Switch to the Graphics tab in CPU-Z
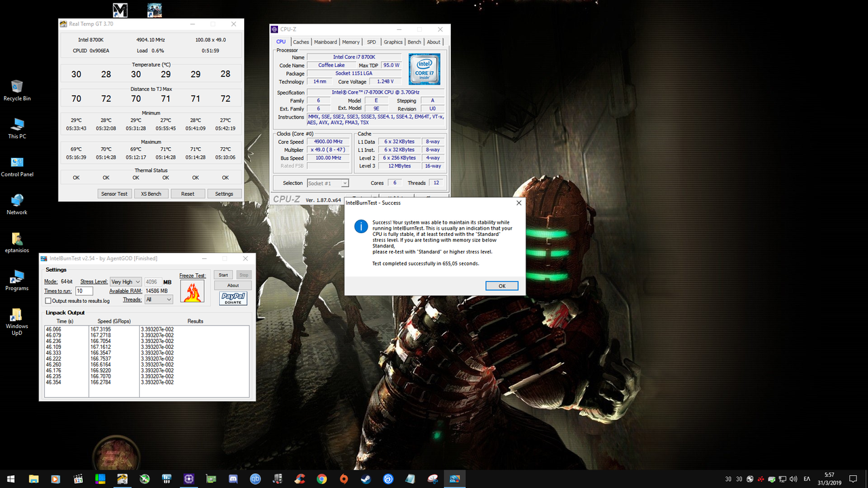Image resolution: width=868 pixels, height=488 pixels. coord(393,42)
